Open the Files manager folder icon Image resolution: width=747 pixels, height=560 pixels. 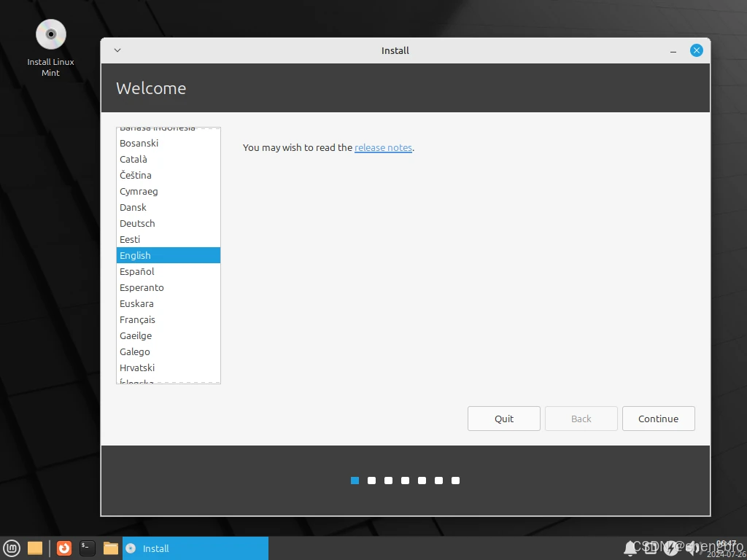(111, 548)
